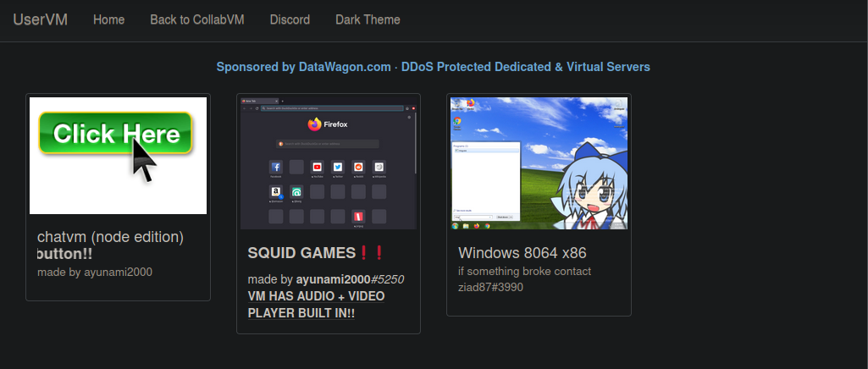Select the Windows 8064 x86 VM title
This screenshot has height=369, width=868.
pyautogui.click(x=522, y=253)
